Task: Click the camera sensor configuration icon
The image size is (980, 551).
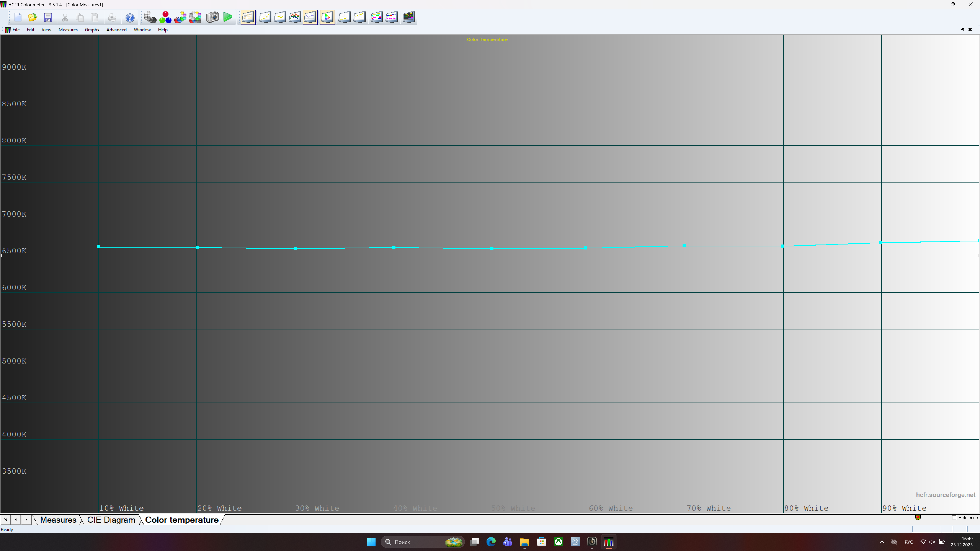Action: coord(212,17)
